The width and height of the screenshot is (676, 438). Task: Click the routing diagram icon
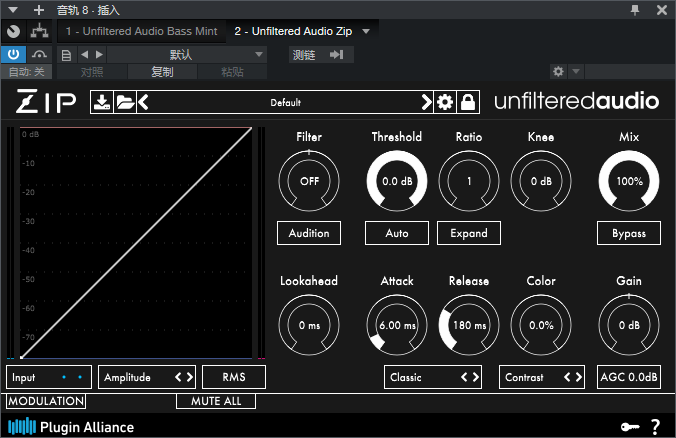(x=39, y=31)
